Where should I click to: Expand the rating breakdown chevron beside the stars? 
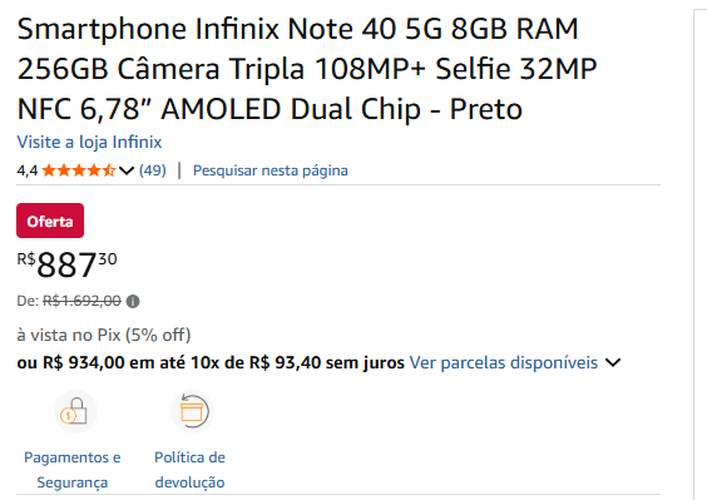coord(126,170)
